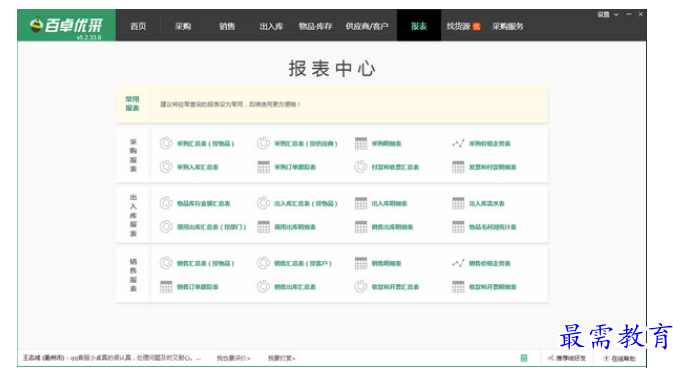The image size is (681, 368).
Task: Click the 销售明细表 table icon
Action: tap(361, 263)
